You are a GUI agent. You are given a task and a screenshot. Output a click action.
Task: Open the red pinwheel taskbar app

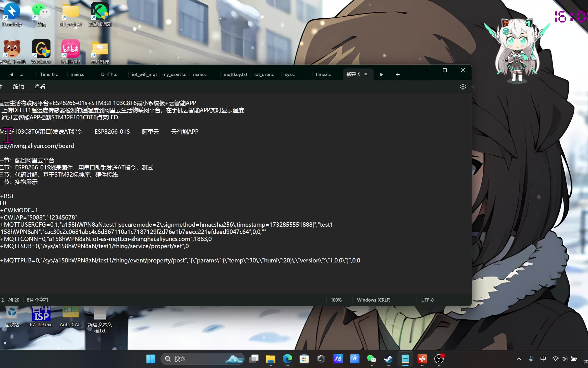422,359
